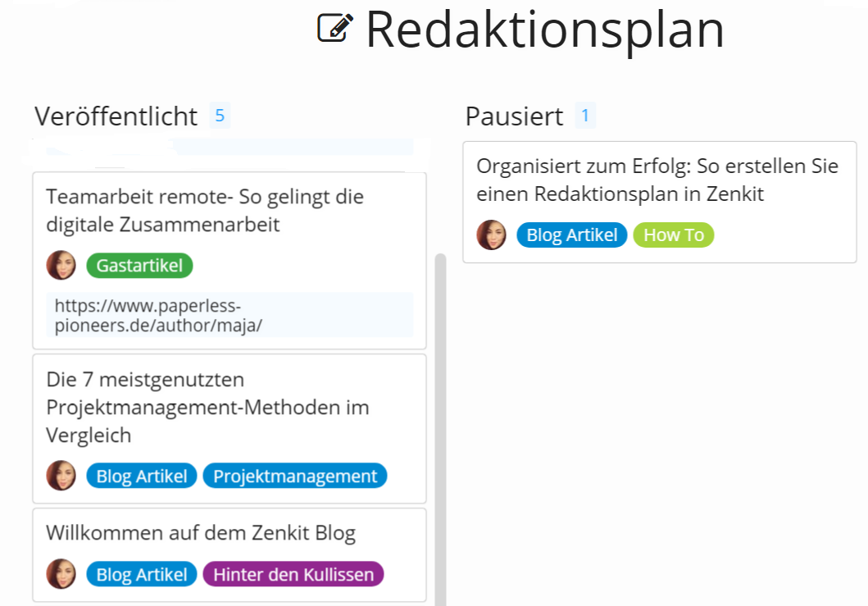Viewport: 868px width, 606px height.
Task: Click avatar on Willkommen auf dem Zenkit Blog card
Action: point(61,573)
